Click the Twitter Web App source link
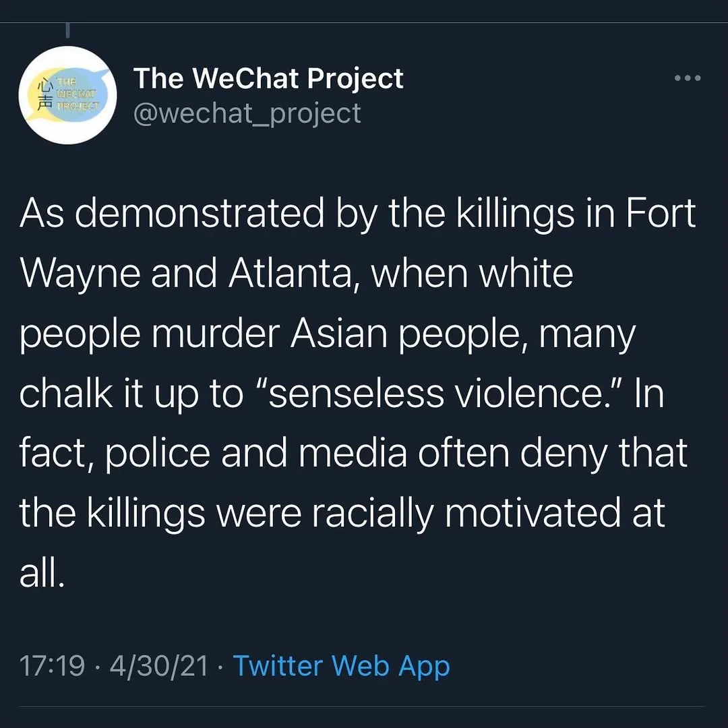The height and width of the screenshot is (728, 728). (x=341, y=666)
